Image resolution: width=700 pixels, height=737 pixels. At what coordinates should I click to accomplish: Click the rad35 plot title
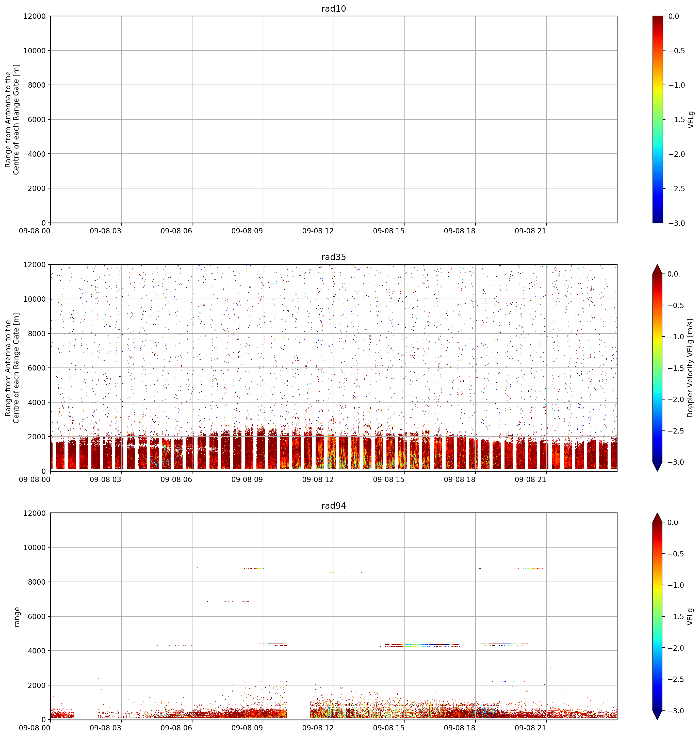334,257
